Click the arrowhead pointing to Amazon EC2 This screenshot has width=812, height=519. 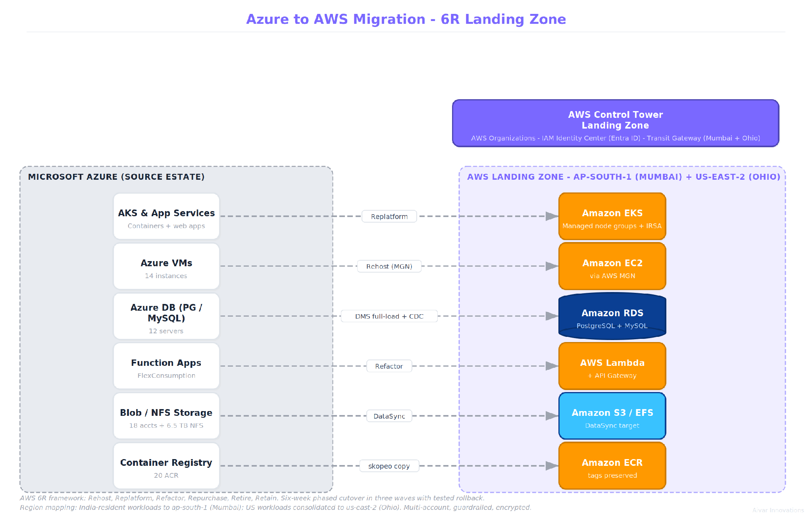pyautogui.click(x=552, y=266)
